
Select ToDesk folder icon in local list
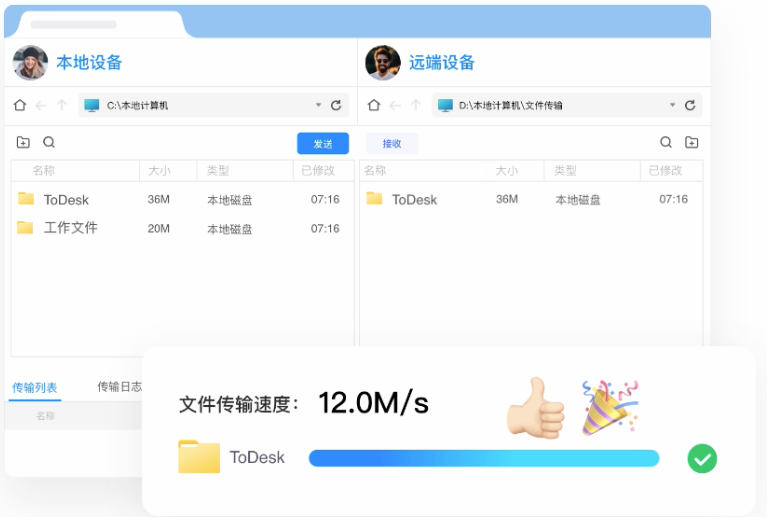pos(26,199)
